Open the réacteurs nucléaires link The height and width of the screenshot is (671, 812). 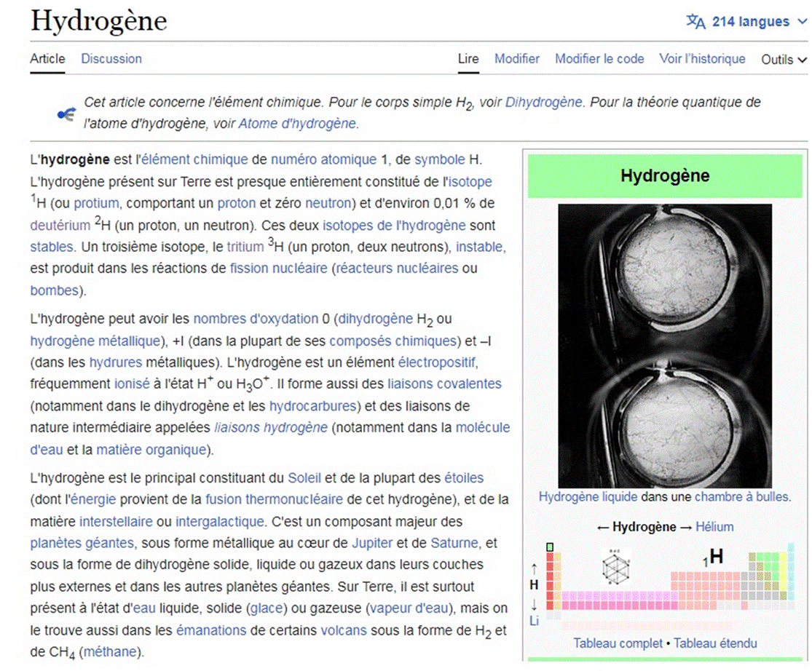pos(397,269)
